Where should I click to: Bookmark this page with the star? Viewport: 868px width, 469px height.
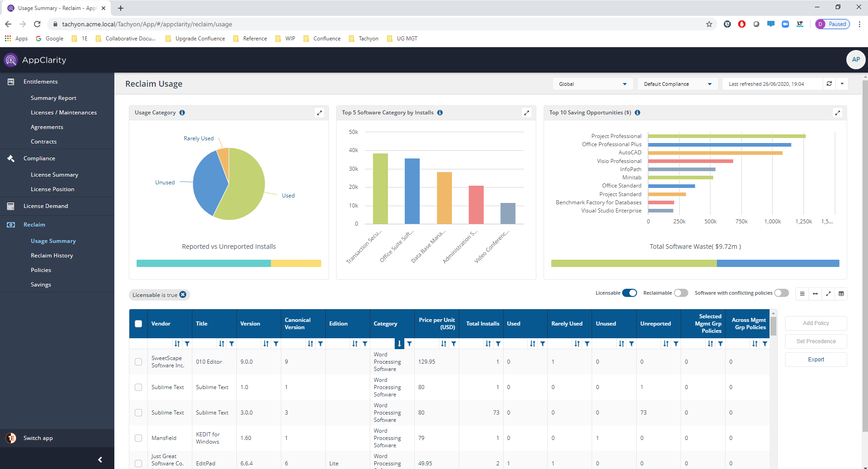(x=709, y=25)
